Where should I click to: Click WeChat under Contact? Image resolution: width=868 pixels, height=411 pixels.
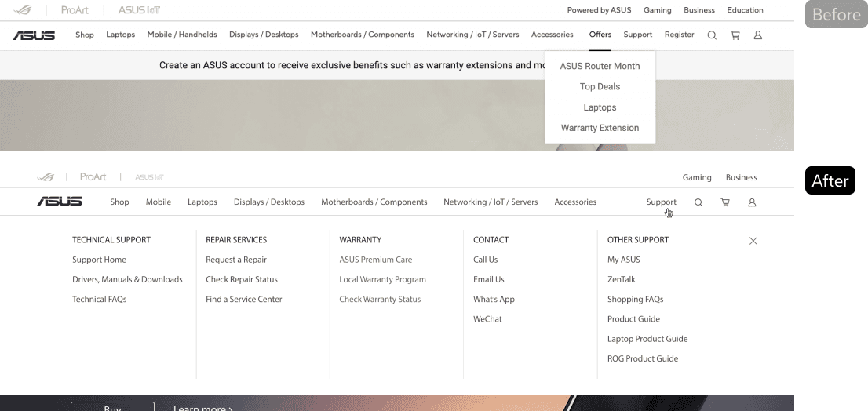487,319
